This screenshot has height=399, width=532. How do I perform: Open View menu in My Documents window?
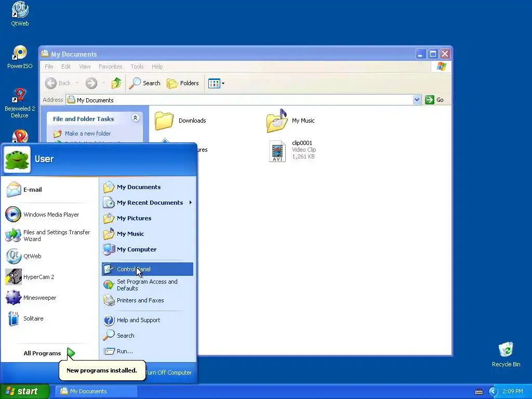pos(85,66)
